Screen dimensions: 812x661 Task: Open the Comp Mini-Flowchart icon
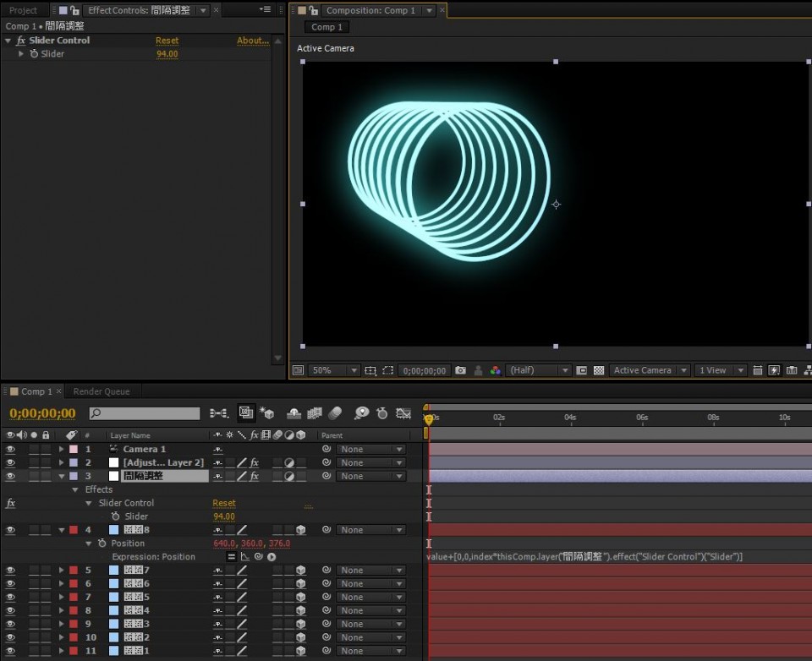(219, 412)
